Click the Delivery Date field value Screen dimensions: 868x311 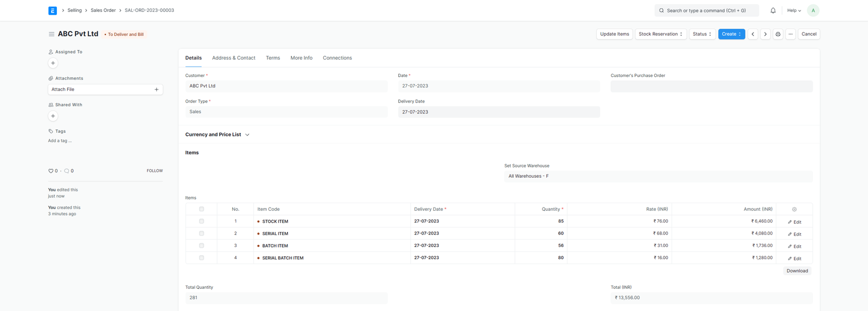click(x=499, y=112)
